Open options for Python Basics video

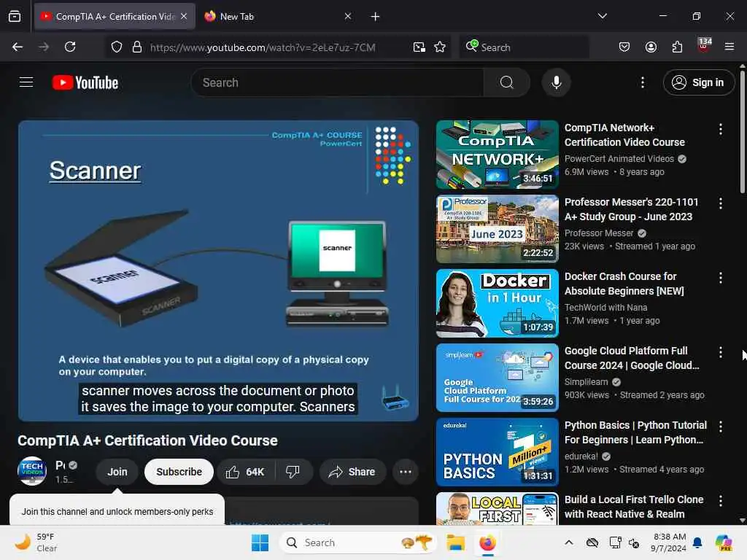(x=720, y=426)
